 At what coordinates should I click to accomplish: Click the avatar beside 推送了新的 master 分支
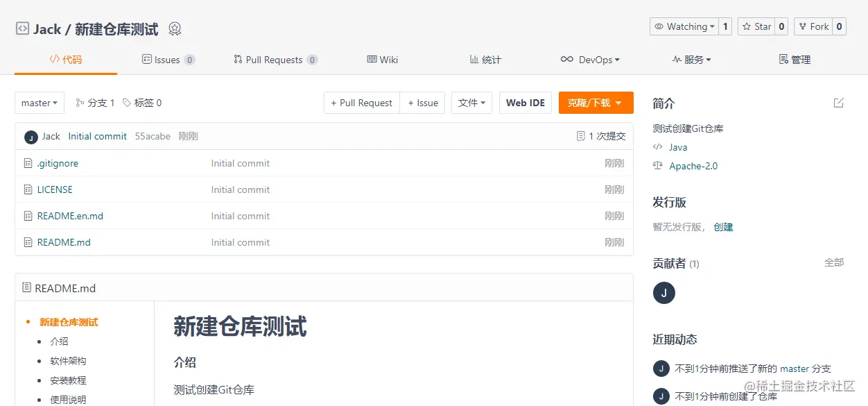[x=661, y=369]
